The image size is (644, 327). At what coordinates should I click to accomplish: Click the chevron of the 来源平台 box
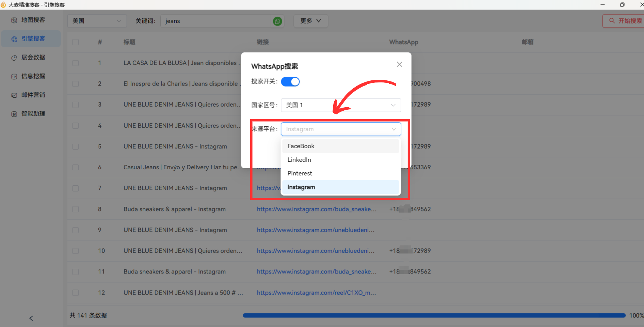394,129
